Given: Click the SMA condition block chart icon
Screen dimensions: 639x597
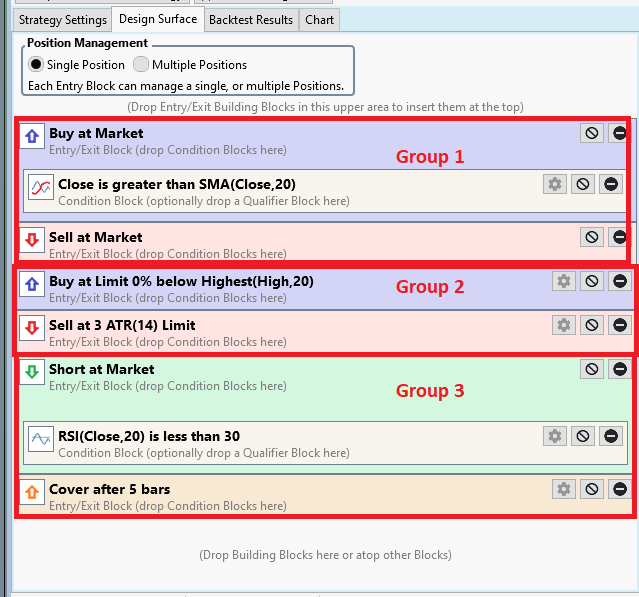Looking at the screenshot, I should (40, 188).
